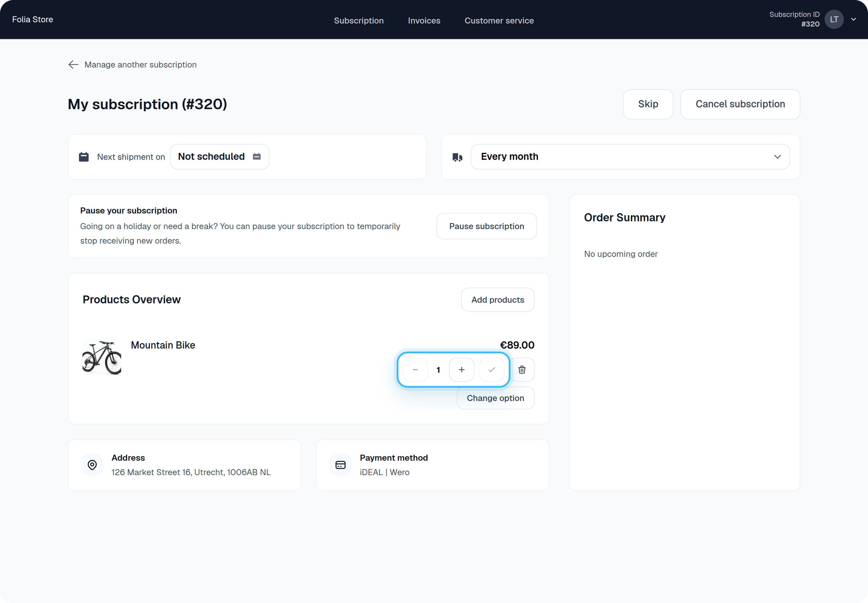Click the calendar icon inside Not scheduled field
Image resolution: width=868 pixels, height=603 pixels.
pos(257,156)
